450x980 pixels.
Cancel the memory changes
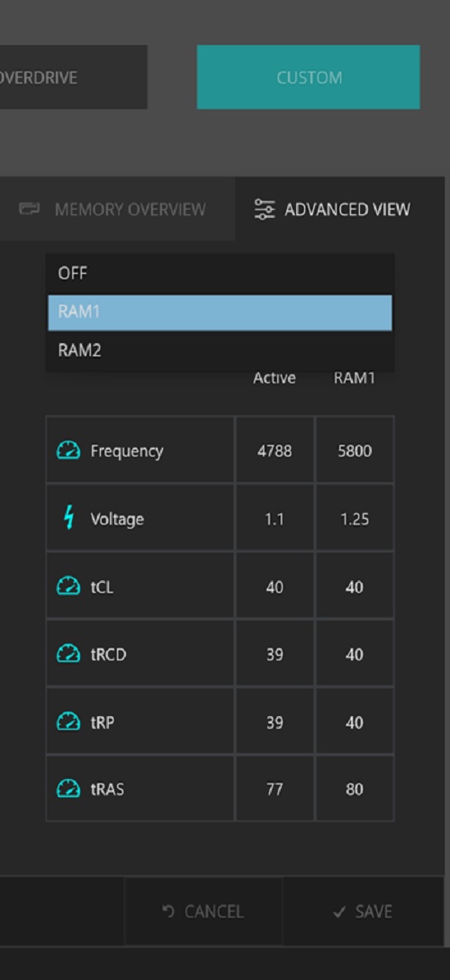tap(203, 912)
